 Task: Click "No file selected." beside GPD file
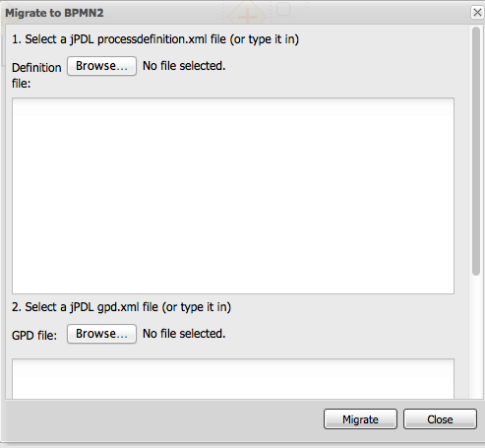pos(184,334)
